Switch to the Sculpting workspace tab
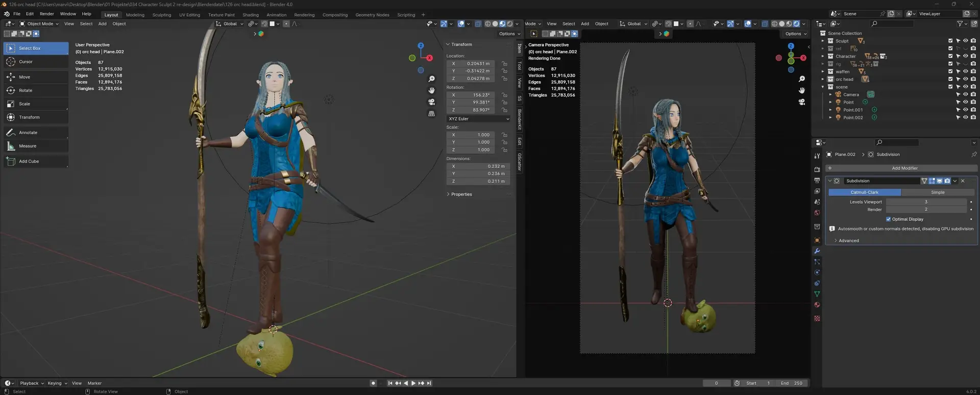The height and width of the screenshot is (395, 980). coord(161,15)
